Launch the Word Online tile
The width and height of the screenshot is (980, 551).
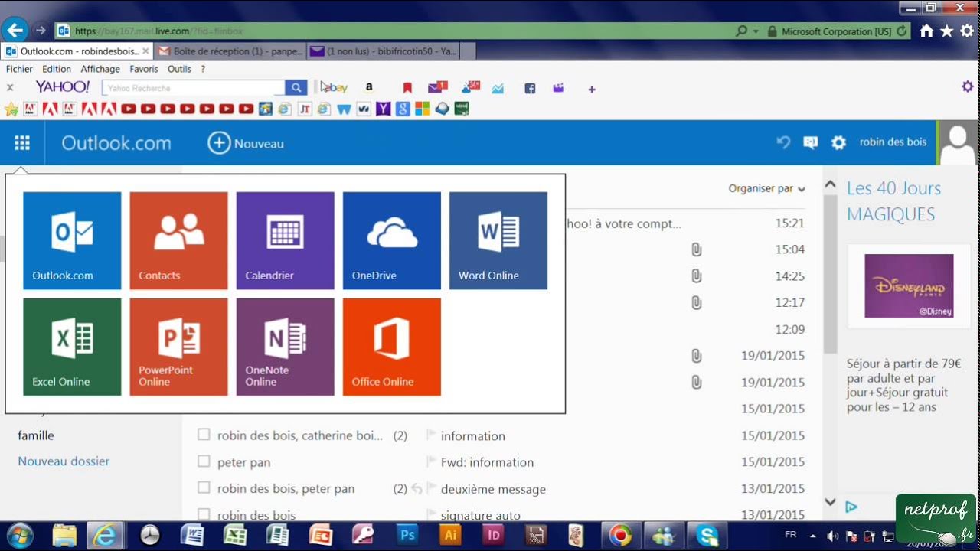(x=498, y=240)
